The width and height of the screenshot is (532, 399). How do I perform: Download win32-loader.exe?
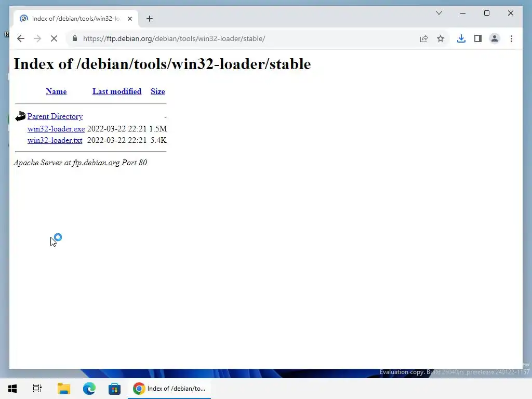(x=56, y=129)
